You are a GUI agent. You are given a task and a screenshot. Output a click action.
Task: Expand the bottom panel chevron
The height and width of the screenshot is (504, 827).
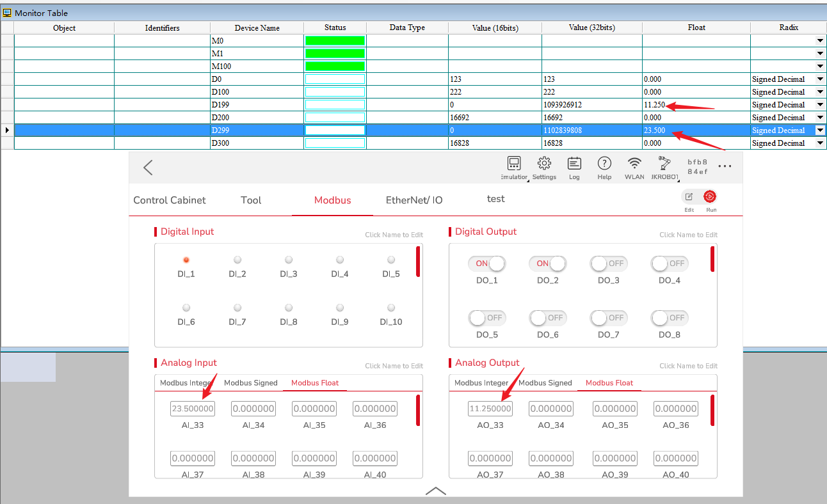pos(435,491)
